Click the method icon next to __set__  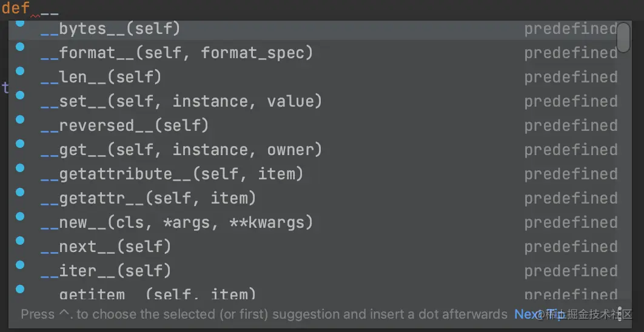[x=20, y=95]
